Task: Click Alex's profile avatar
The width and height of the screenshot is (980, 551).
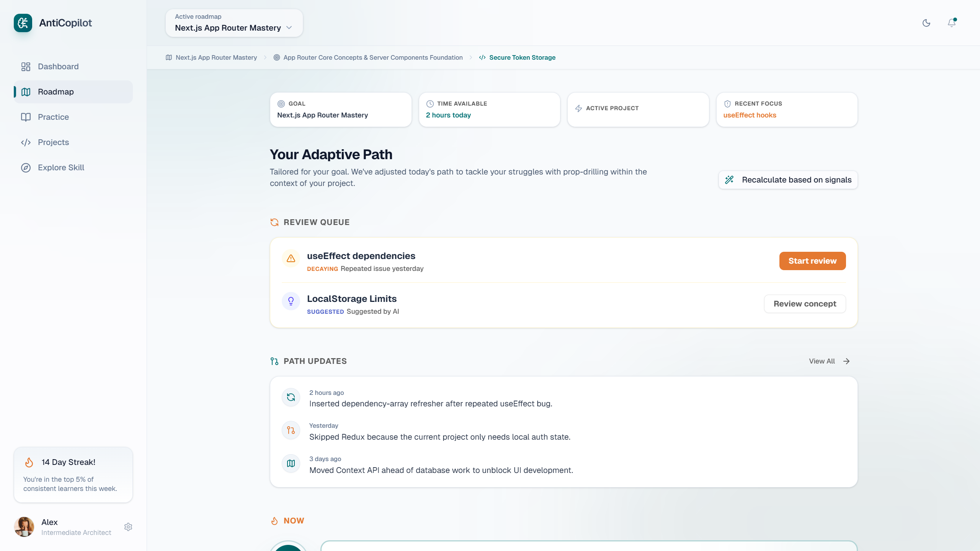Action: [x=24, y=527]
